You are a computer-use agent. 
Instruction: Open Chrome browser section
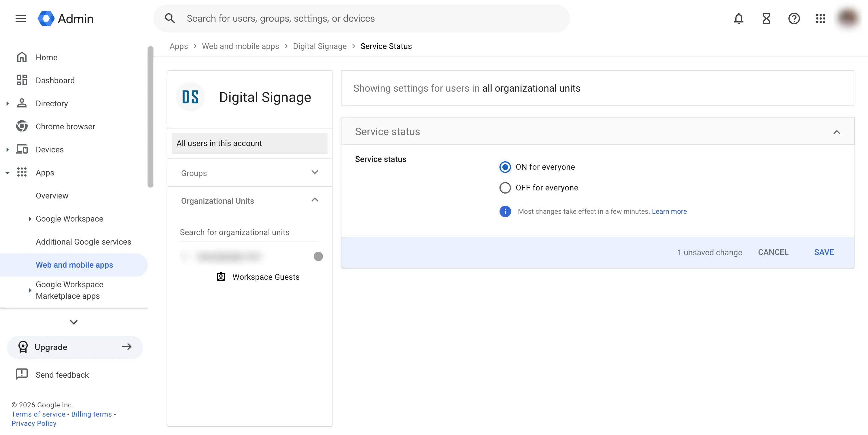(65, 126)
